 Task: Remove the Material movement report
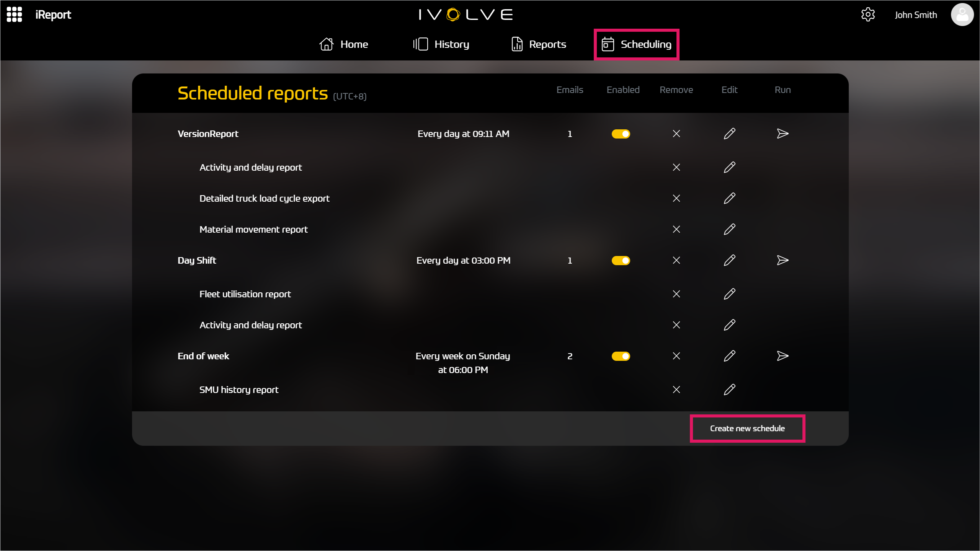tap(676, 229)
